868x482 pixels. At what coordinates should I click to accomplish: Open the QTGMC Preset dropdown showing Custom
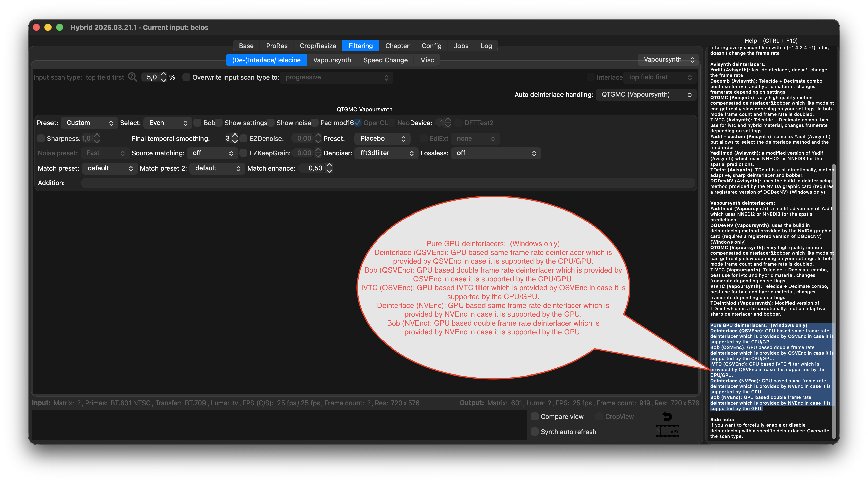click(x=89, y=123)
